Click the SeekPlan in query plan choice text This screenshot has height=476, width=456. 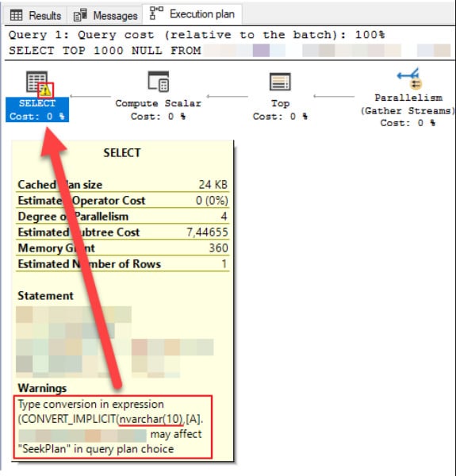point(96,449)
